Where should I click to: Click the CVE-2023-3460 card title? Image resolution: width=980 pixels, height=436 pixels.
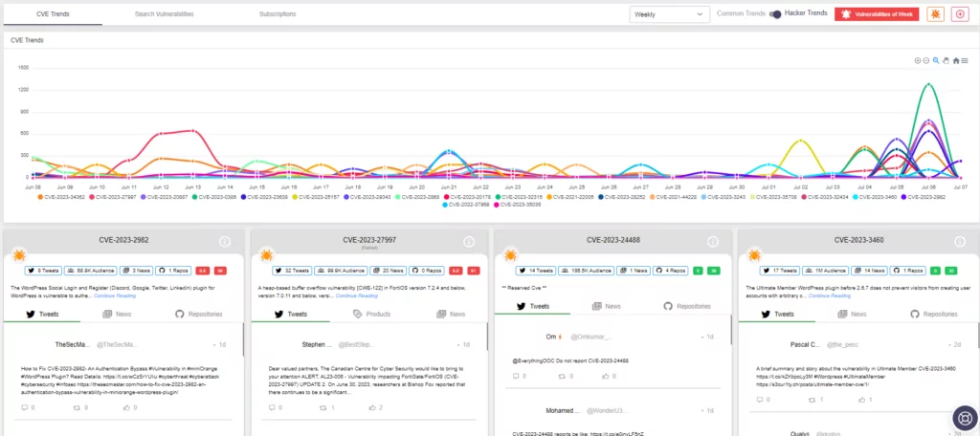(858, 240)
